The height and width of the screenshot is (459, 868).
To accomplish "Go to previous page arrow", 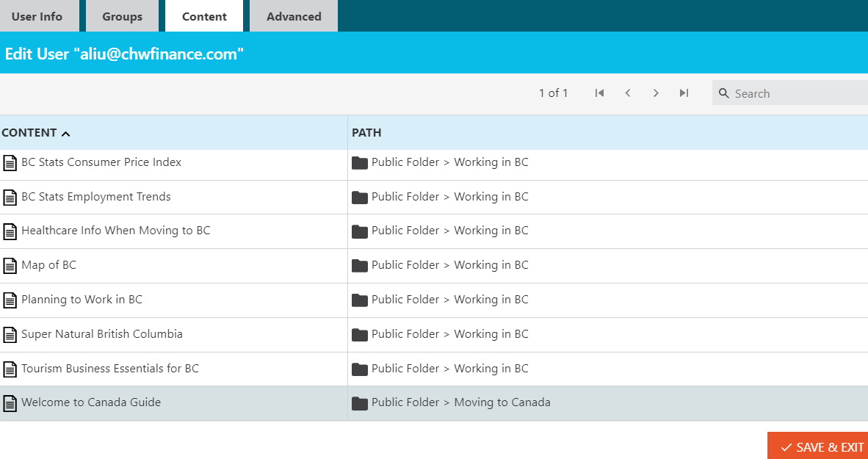I will 628,93.
